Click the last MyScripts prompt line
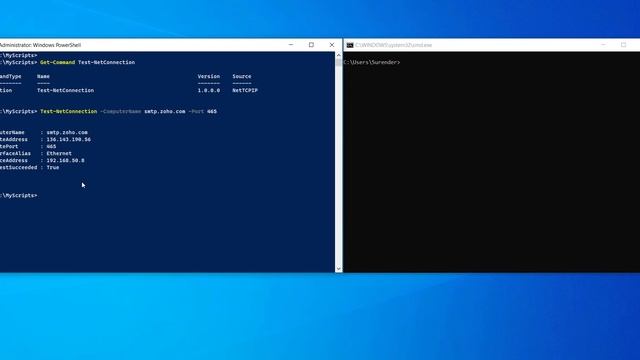 (19, 196)
